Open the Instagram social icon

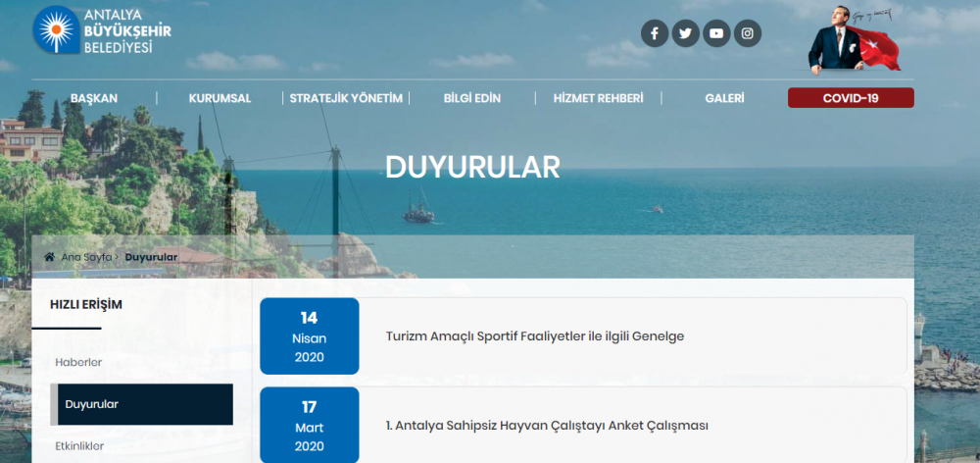tap(748, 33)
